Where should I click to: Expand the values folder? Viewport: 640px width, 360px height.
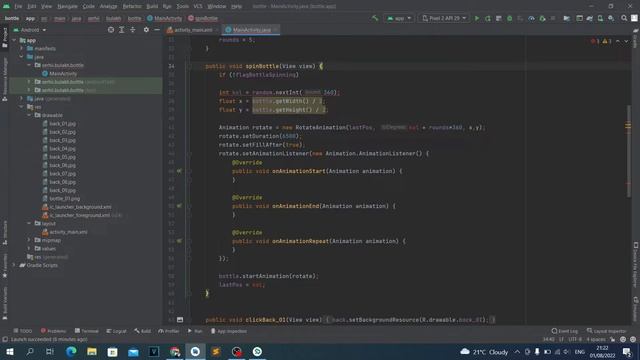[29, 248]
